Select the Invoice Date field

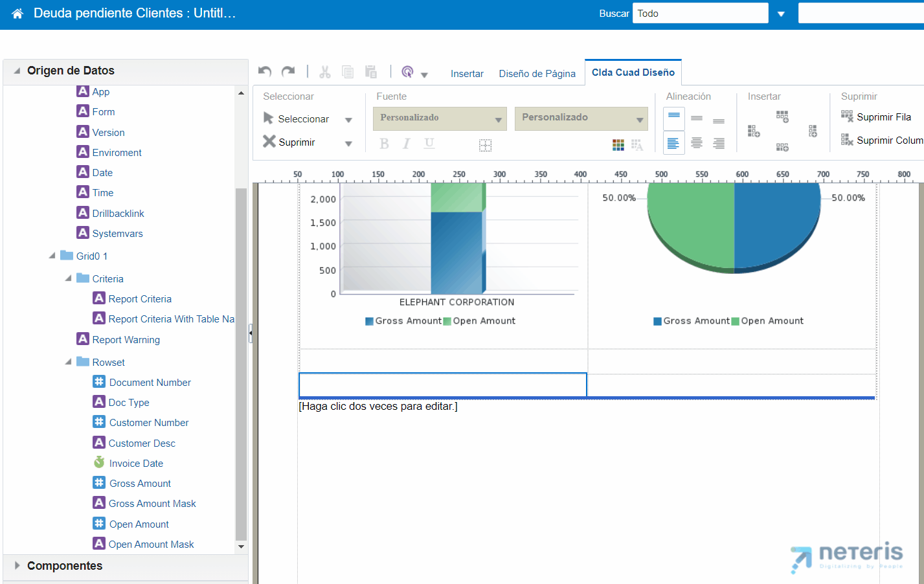136,463
